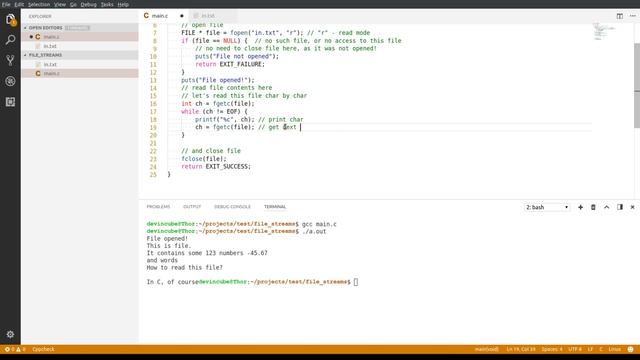Move the panel with the layout icon
This screenshot has height=360, width=640.
620,207
